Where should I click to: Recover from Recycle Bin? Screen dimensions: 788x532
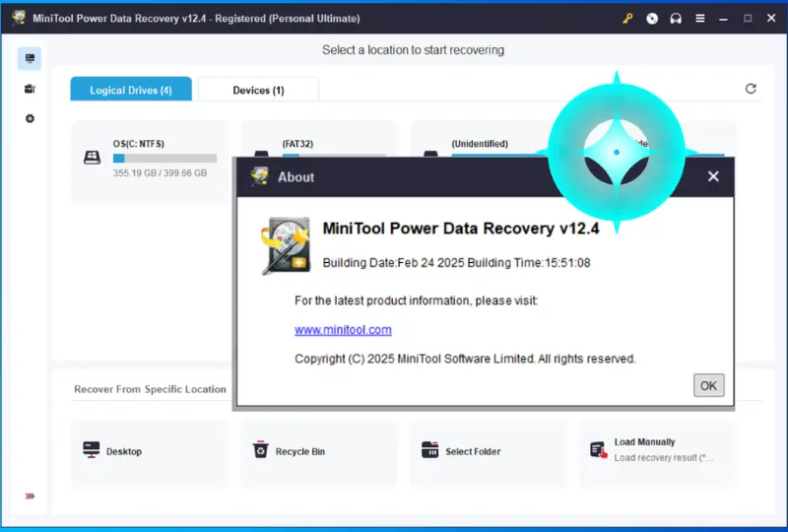pos(318,454)
